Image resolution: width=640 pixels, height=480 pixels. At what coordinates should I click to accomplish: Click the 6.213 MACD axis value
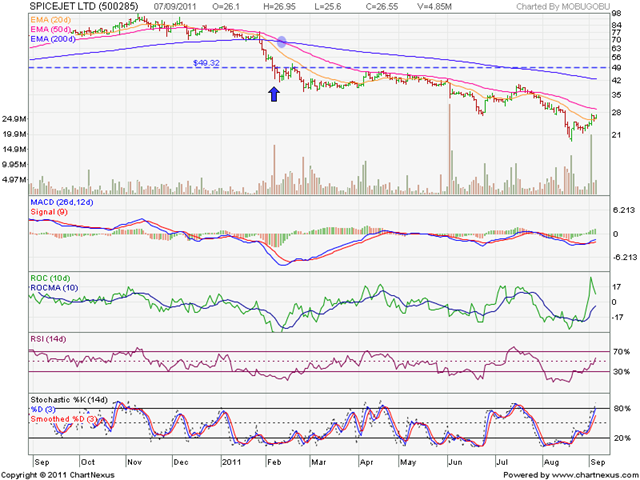[624, 210]
